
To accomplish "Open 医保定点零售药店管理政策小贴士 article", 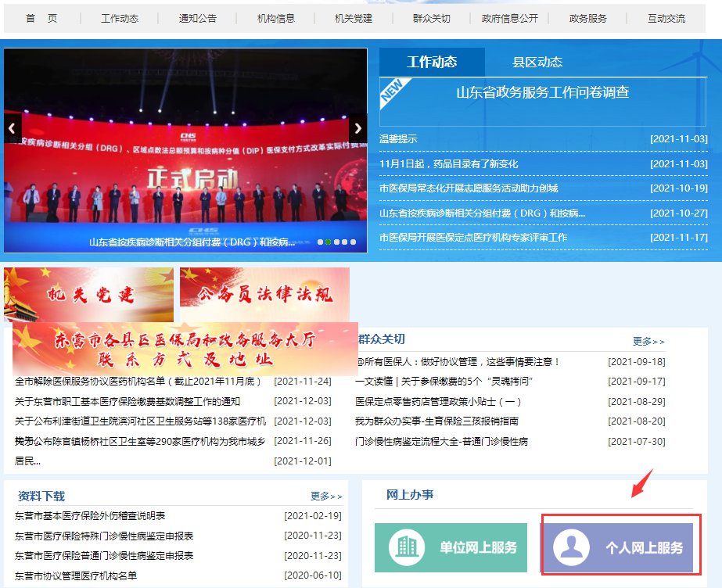I will tap(438, 401).
